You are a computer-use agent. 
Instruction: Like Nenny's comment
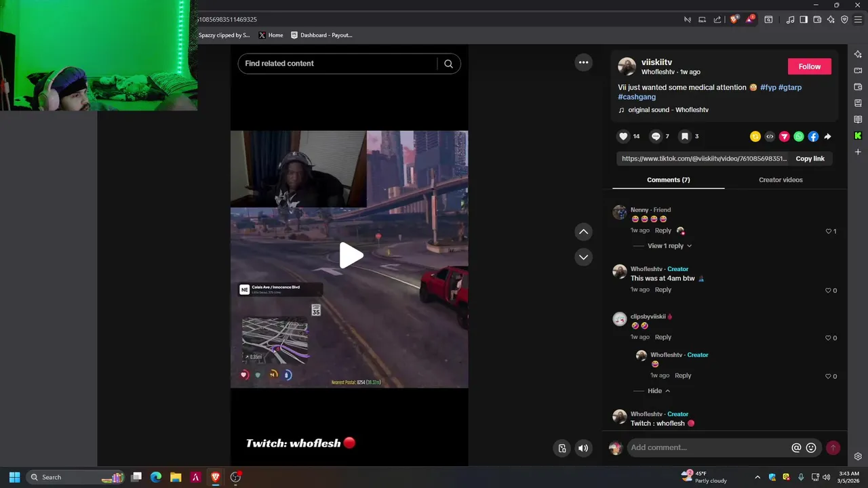[x=828, y=231]
